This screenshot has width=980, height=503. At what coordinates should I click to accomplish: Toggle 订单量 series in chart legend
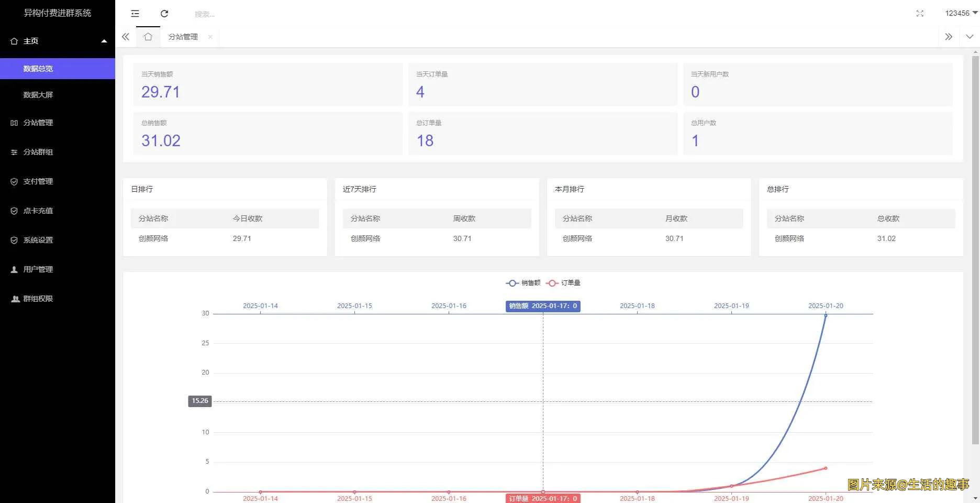[x=563, y=283]
